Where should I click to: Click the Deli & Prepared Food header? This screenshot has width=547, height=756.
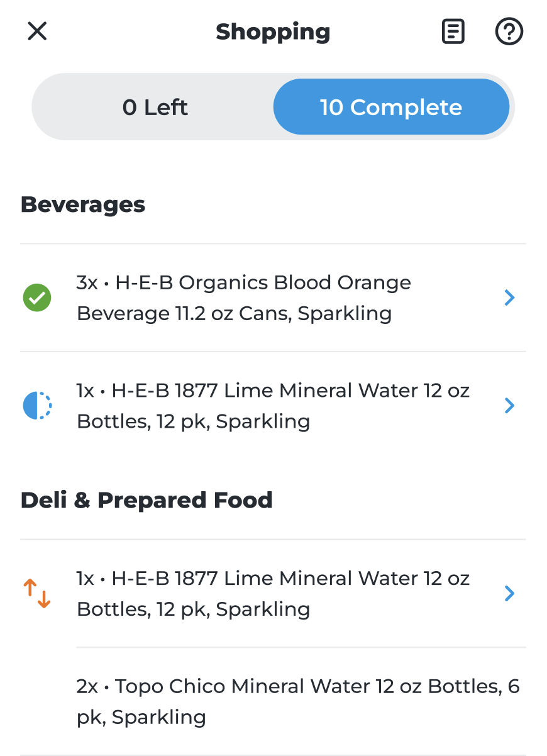click(x=146, y=500)
